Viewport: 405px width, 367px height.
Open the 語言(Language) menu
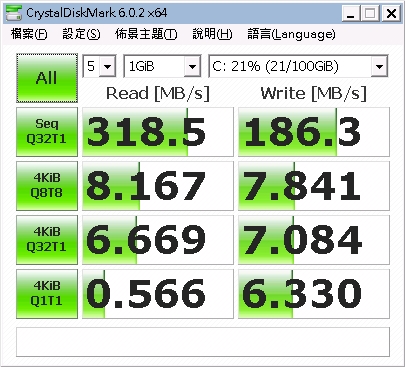291,34
